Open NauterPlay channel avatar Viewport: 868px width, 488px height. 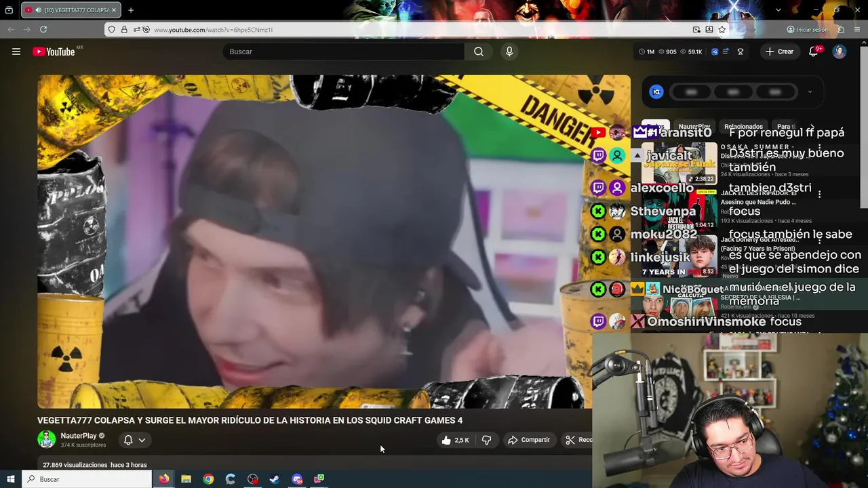tap(46, 439)
